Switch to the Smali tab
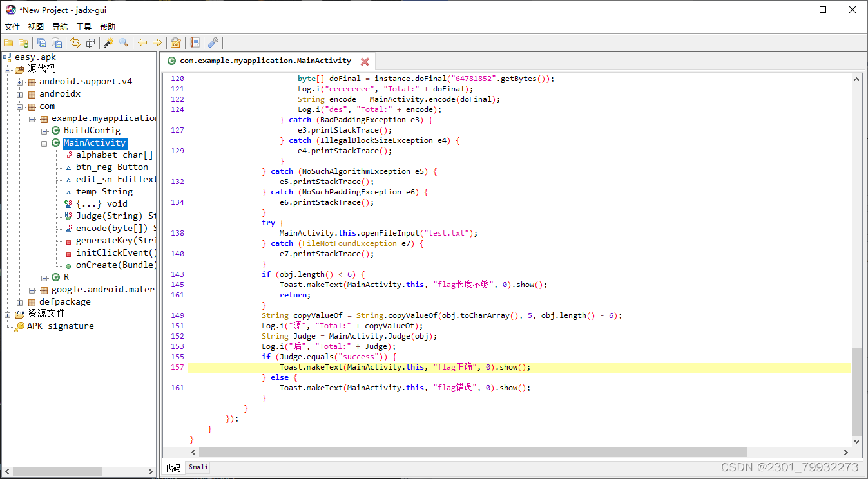Screen dimensions: 868x479 click(197, 467)
